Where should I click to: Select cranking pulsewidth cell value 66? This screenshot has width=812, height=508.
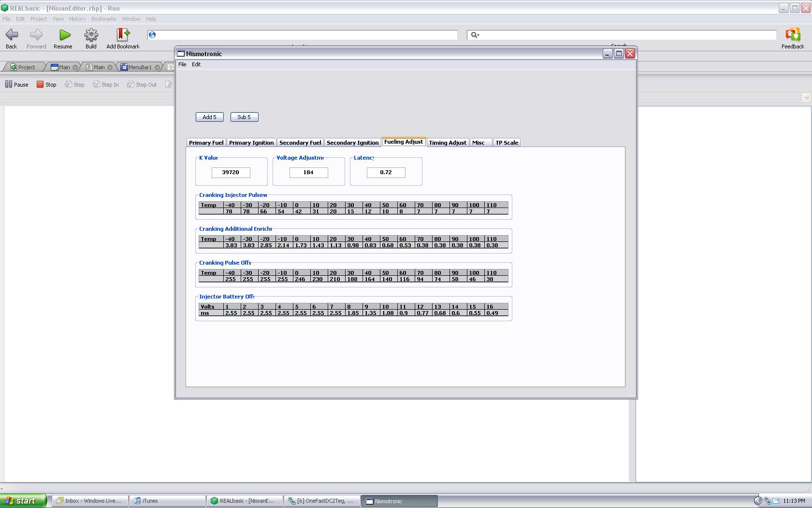pyautogui.click(x=267, y=211)
